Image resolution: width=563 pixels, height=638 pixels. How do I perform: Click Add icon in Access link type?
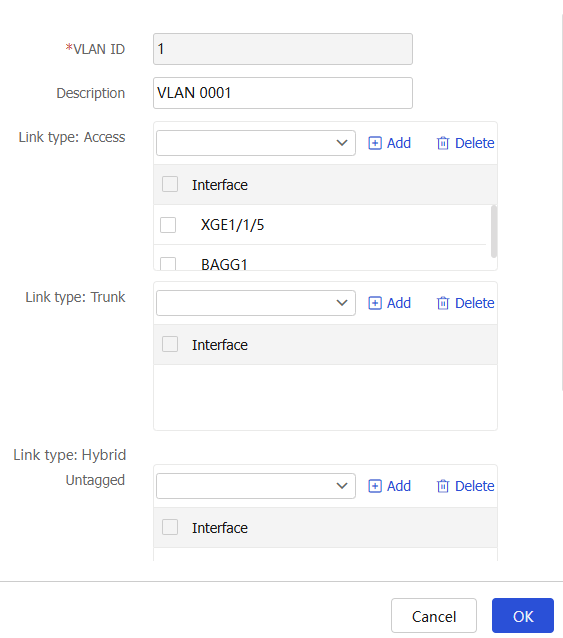click(375, 143)
